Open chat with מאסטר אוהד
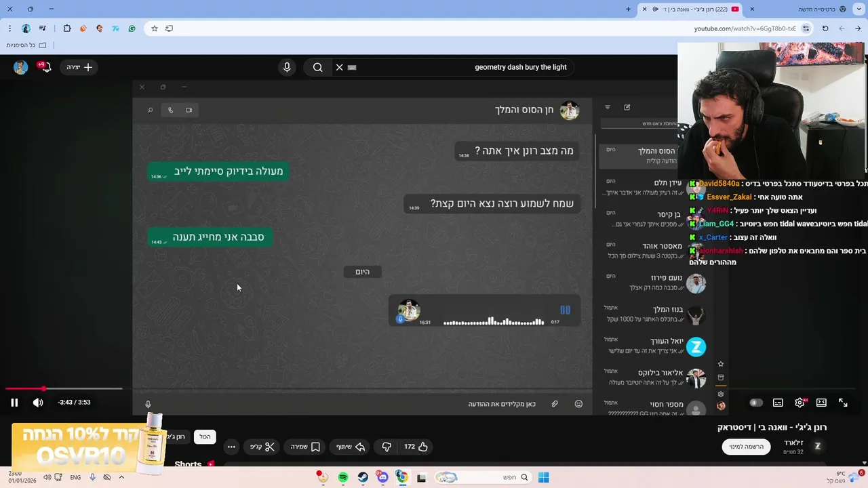 coord(654,250)
